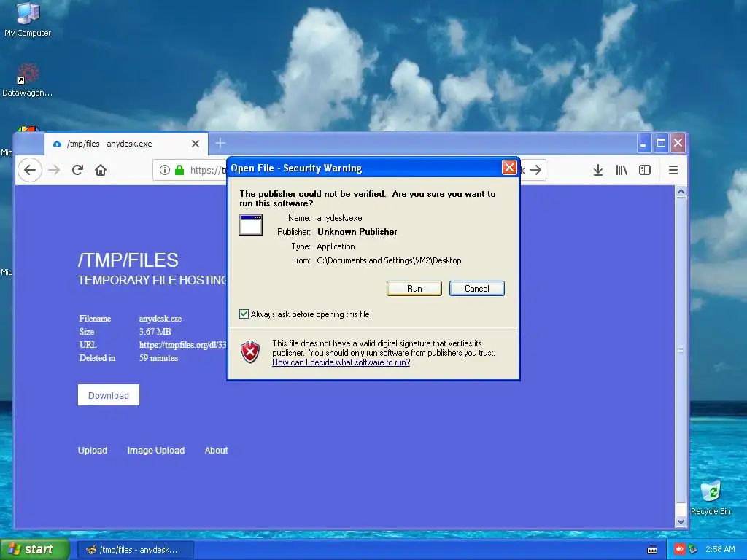The width and height of the screenshot is (747, 560).
Task: Click the Go arrow in address bar
Action: (535, 170)
